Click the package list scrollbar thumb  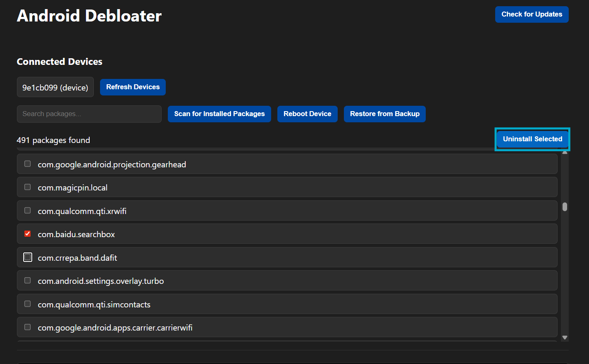(565, 207)
